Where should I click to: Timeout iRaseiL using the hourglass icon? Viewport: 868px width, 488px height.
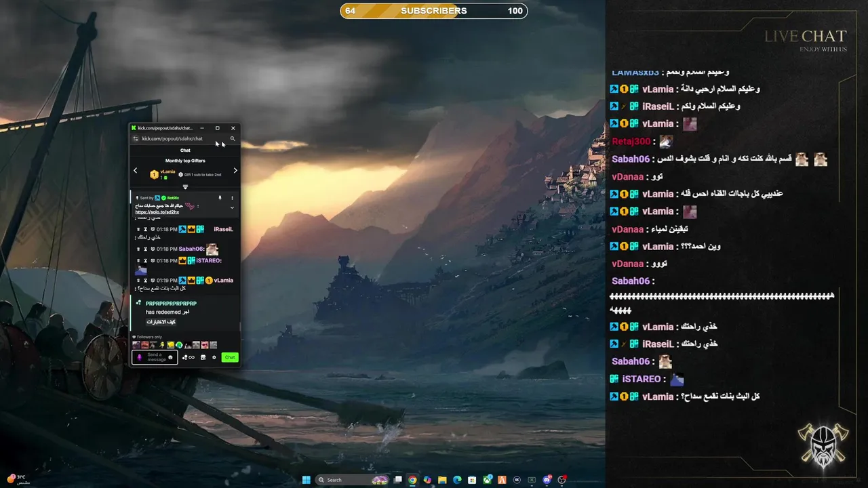(145, 229)
